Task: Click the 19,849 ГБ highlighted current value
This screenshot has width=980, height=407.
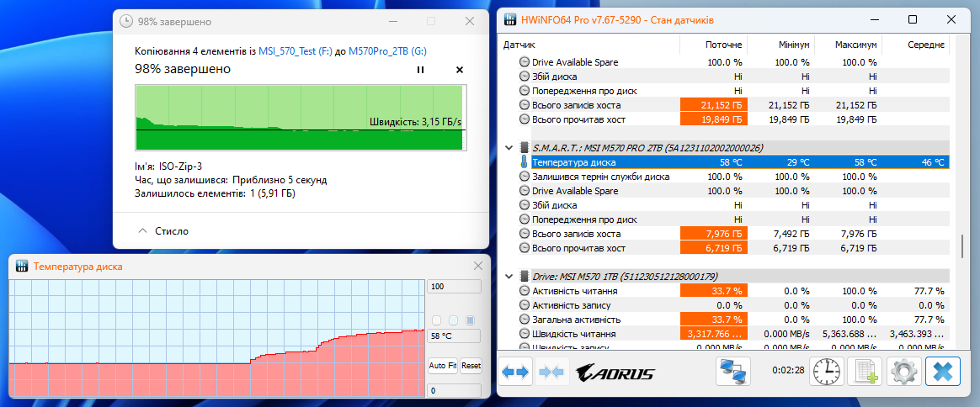Action: point(714,119)
